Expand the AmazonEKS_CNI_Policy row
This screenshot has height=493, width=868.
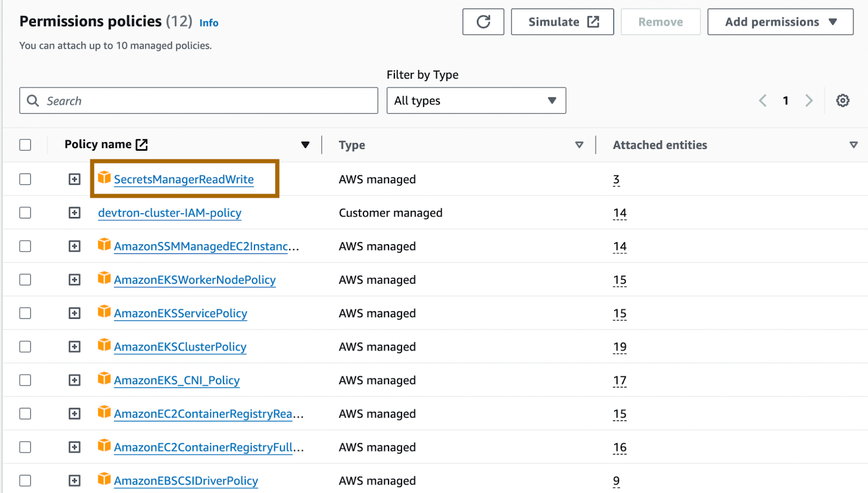click(74, 380)
